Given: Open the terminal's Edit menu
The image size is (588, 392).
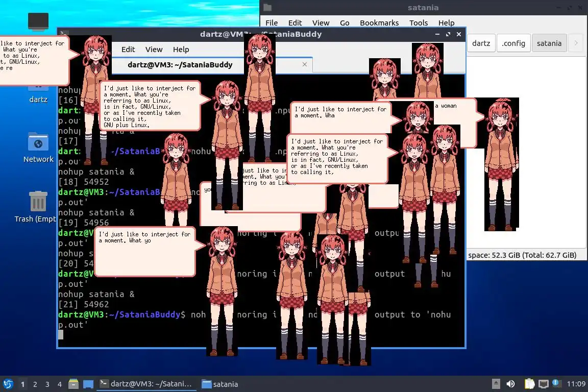Looking at the screenshot, I should (x=128, y=50).
